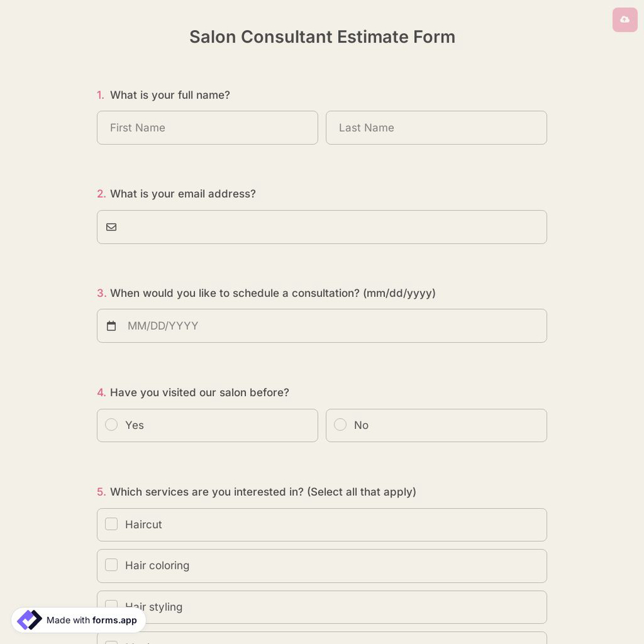Image resolution: width=644 pixels, height=644 pixels.
Task: Select 'Yes' for visited our salon before
Action: click(111, 424)
